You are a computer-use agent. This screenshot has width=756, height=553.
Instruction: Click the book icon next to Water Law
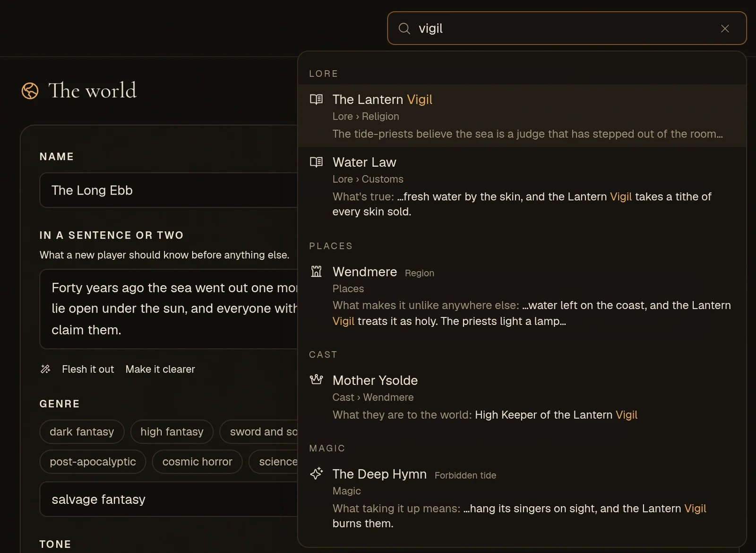[316, 162]
